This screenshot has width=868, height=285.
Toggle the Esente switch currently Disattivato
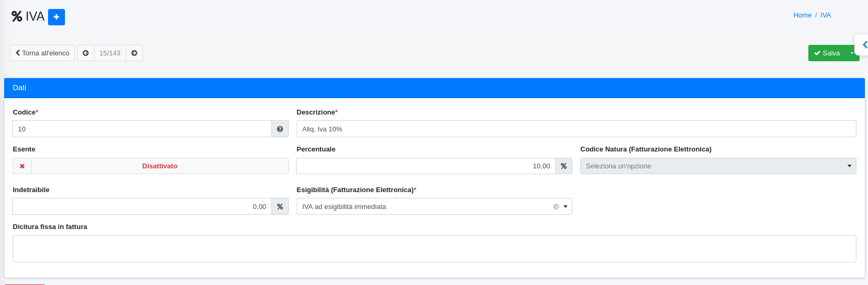(159, 166)
